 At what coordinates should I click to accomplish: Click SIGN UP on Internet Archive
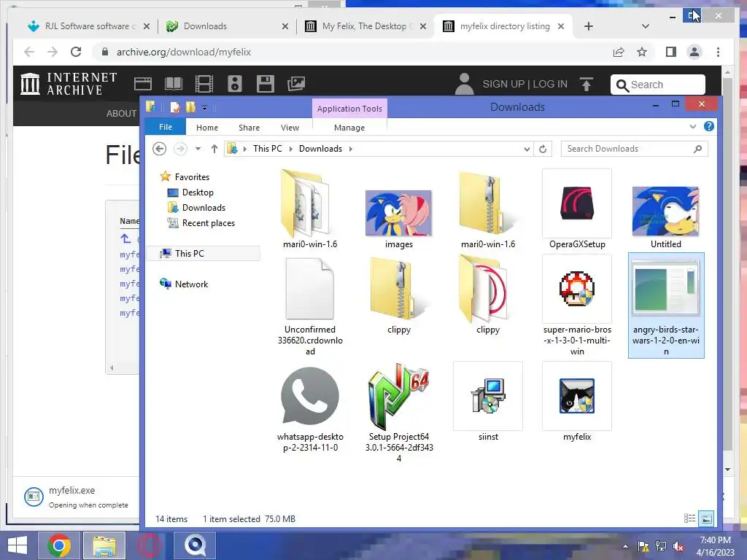503,85
